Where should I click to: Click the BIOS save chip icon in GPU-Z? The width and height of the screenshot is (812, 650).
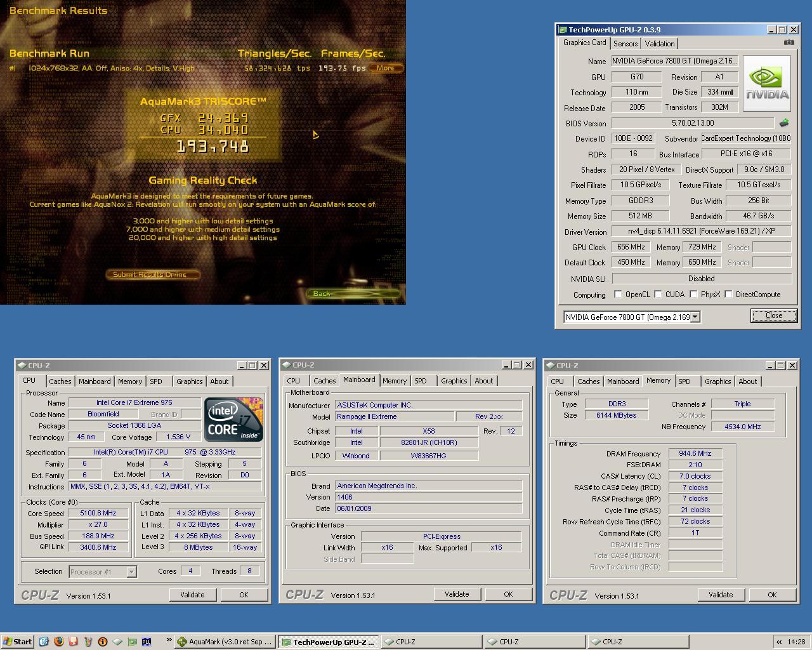(784, 123)
